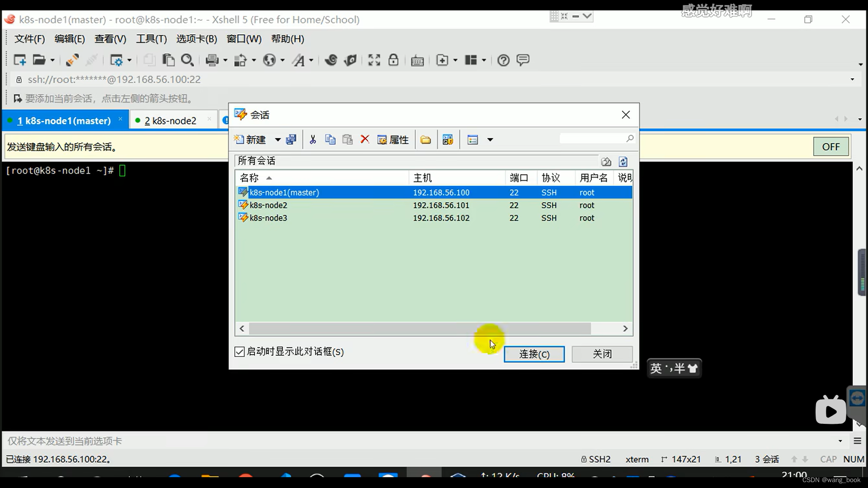Toggle the full screen icon
868x488 pixels.
click(374, 60)
